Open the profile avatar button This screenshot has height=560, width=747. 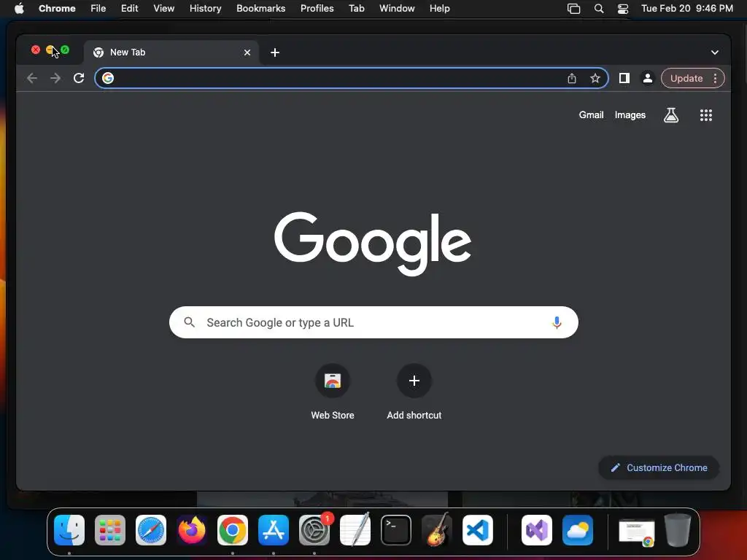(x=648, y=78)
